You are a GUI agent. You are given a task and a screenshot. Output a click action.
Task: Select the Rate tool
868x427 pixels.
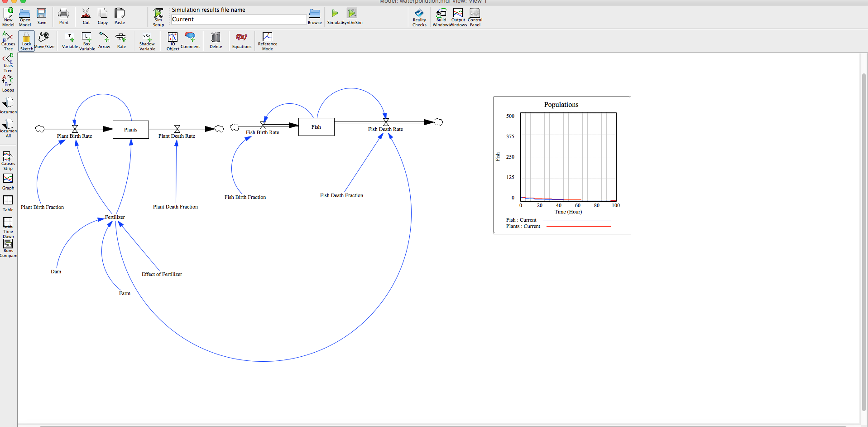[121, 40]
